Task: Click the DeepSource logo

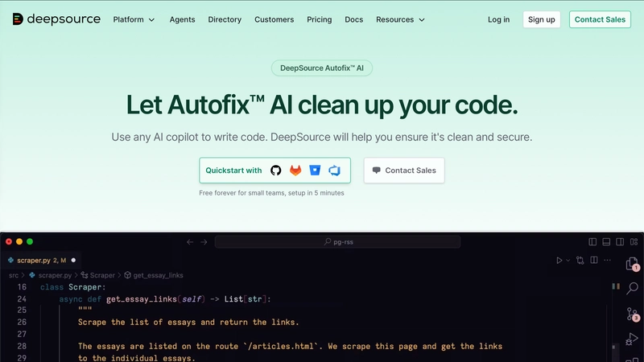Action: coord(56,19)
